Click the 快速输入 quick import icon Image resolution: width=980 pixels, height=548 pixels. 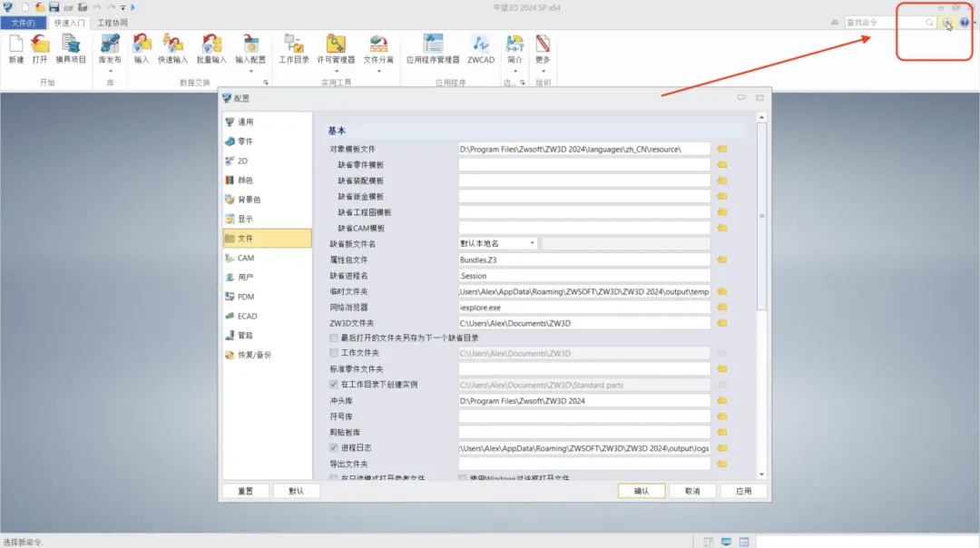point(172,48)
